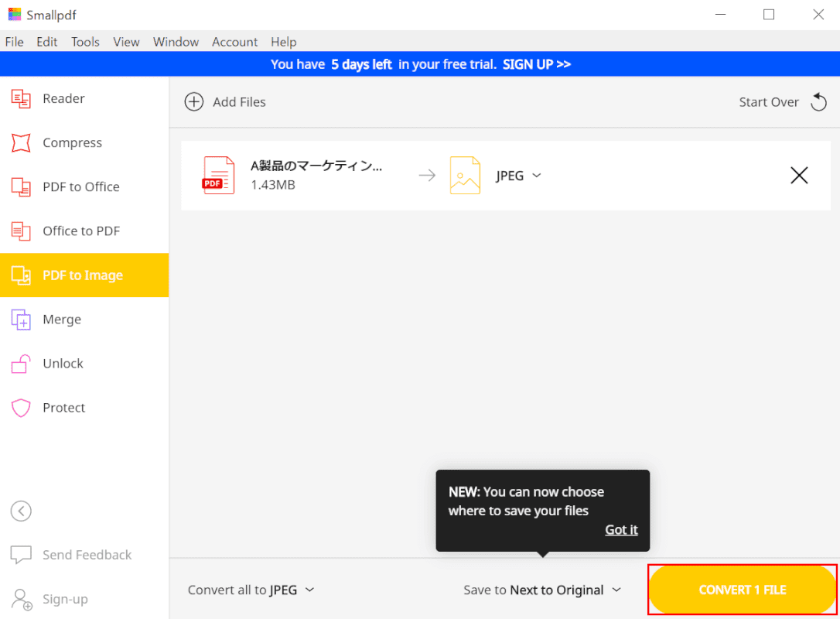
Task: Click the JPEG image output icon
Action: [465, 175]
